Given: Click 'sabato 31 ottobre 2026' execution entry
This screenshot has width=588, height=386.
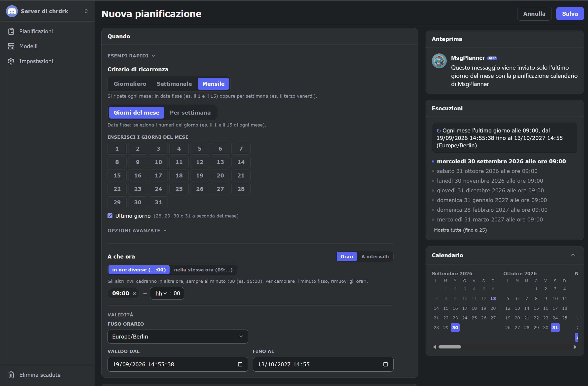Looking at the screenshot, I should point(487,171).
